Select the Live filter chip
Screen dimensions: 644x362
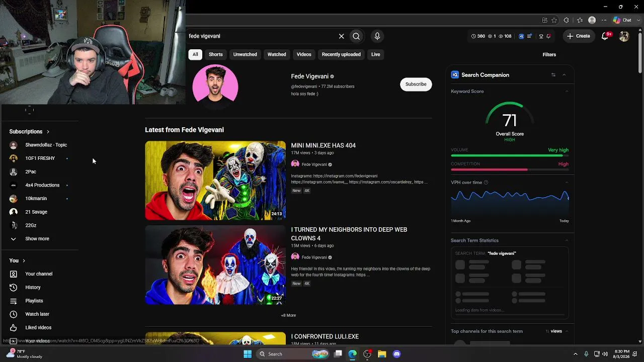(x=376, y=54)
